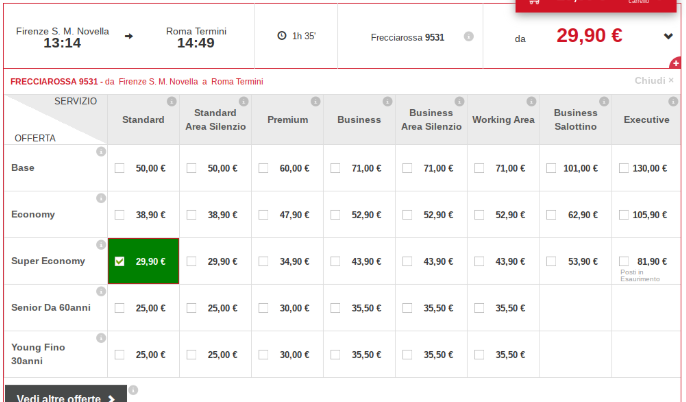This screenshot has height=402, width=686.
Task: Select Young Premium 30,00 € checkbox
Action: 263,355
